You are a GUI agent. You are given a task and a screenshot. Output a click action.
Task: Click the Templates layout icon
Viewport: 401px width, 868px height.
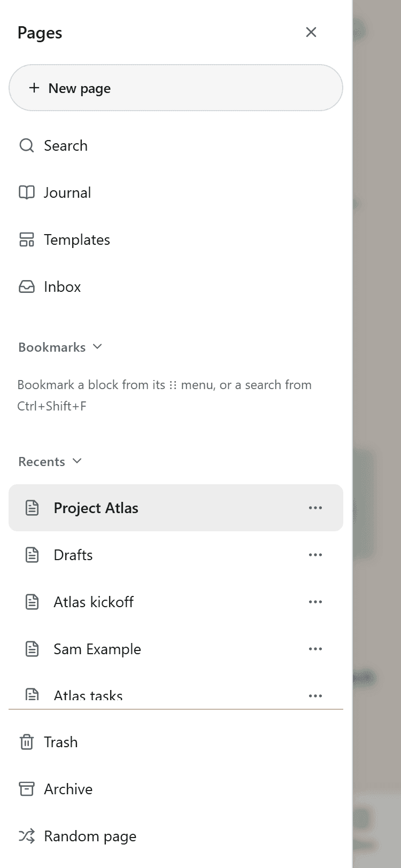click(x=27, y=239)
